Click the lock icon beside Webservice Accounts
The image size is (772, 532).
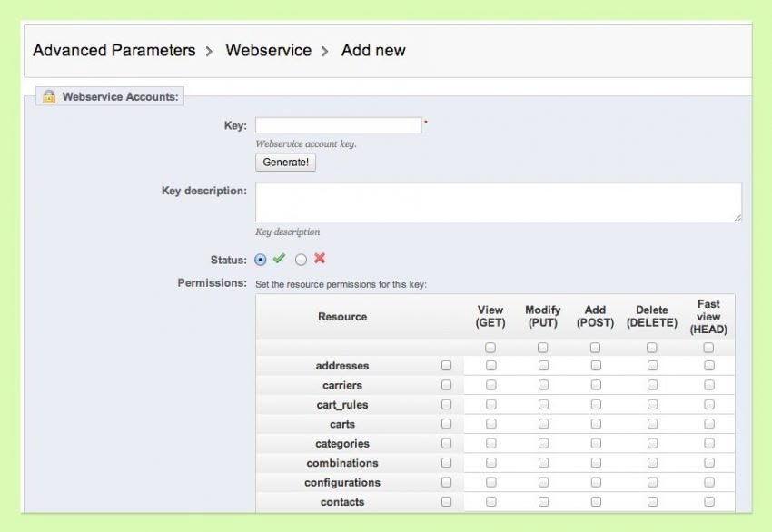[x=49, y=96]
